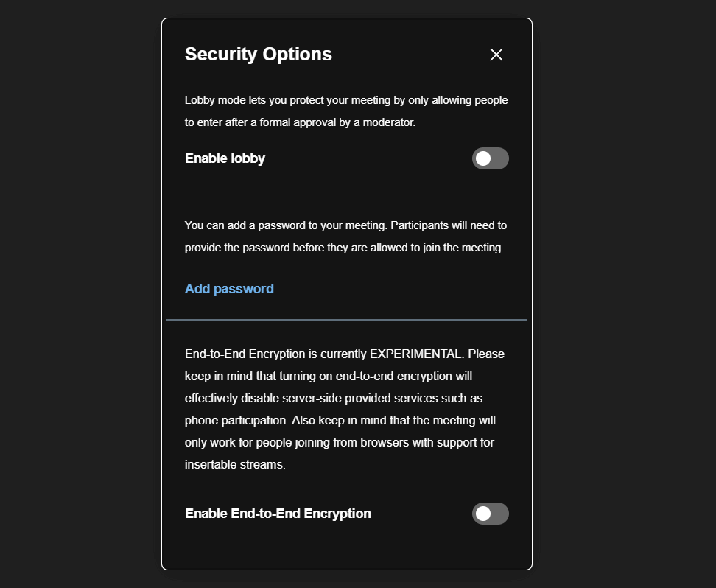Click the End-to-End Encryption warning paragraph
716x588 pixels.
[345, 409]
